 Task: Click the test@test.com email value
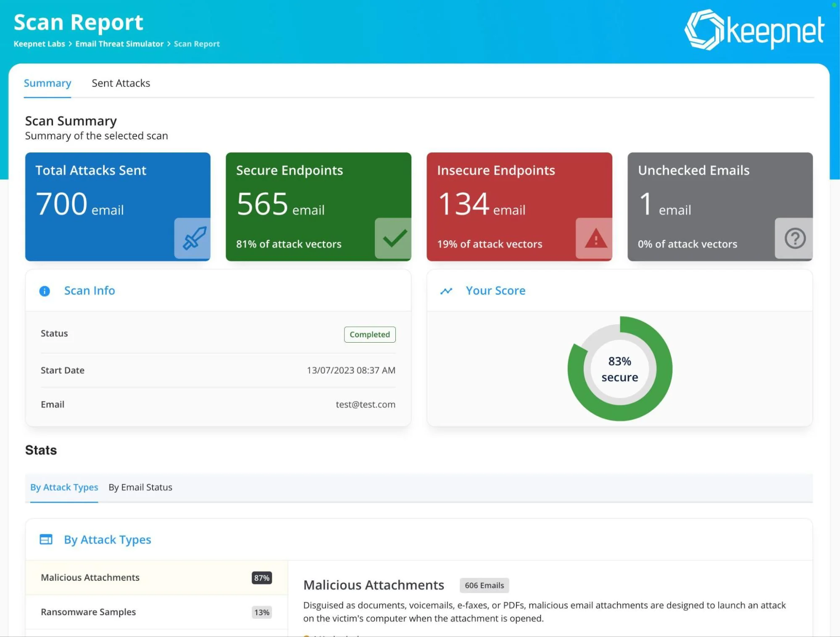tap(365, 404)
